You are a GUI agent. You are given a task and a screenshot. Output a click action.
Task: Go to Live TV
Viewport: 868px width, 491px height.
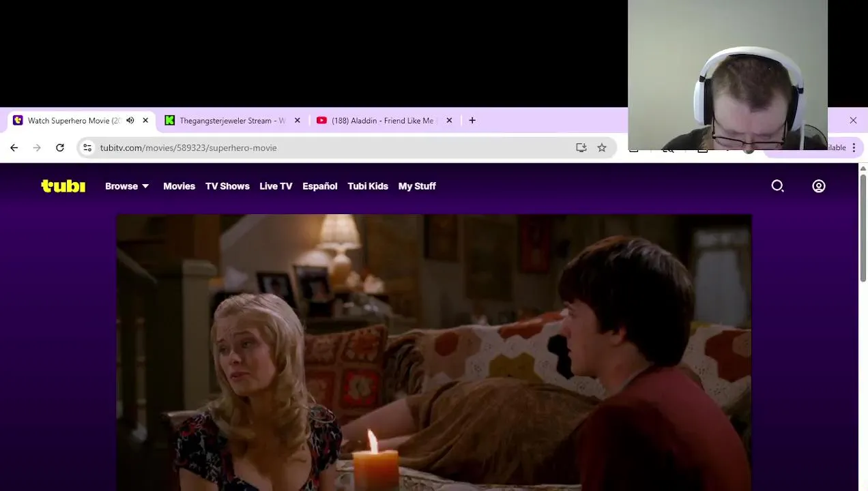click(276, 186)
